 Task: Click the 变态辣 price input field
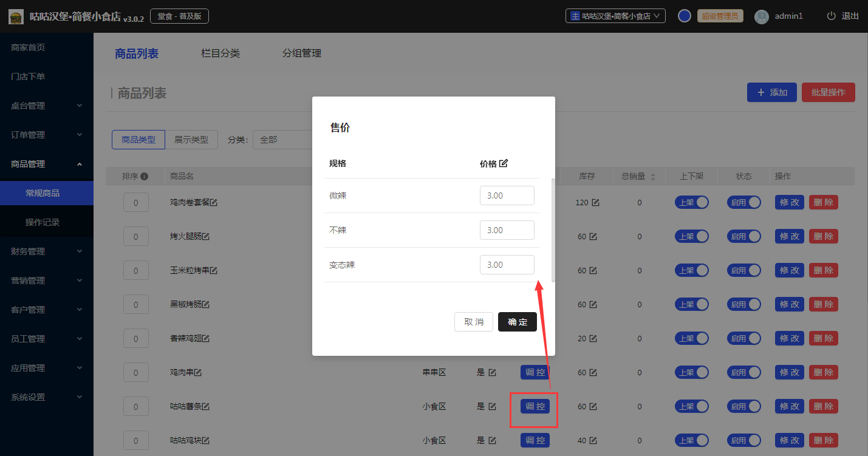pyautogui.click(x=507, y=265)
